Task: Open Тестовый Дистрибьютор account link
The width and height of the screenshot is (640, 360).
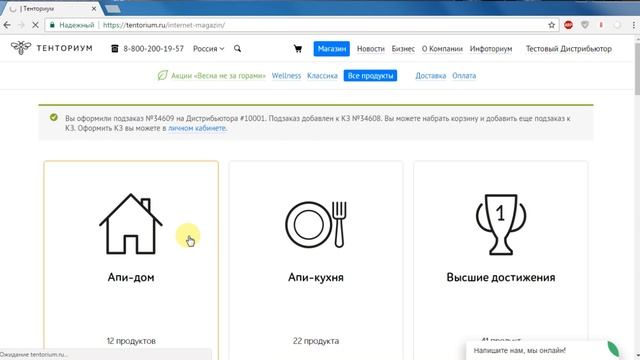Action: point(569,49)
